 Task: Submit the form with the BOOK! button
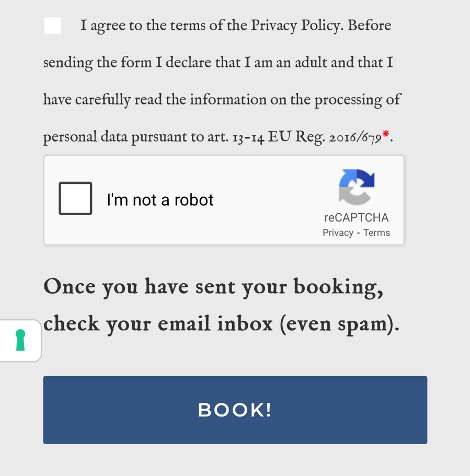pyautogui.click(x=235, y=410)
